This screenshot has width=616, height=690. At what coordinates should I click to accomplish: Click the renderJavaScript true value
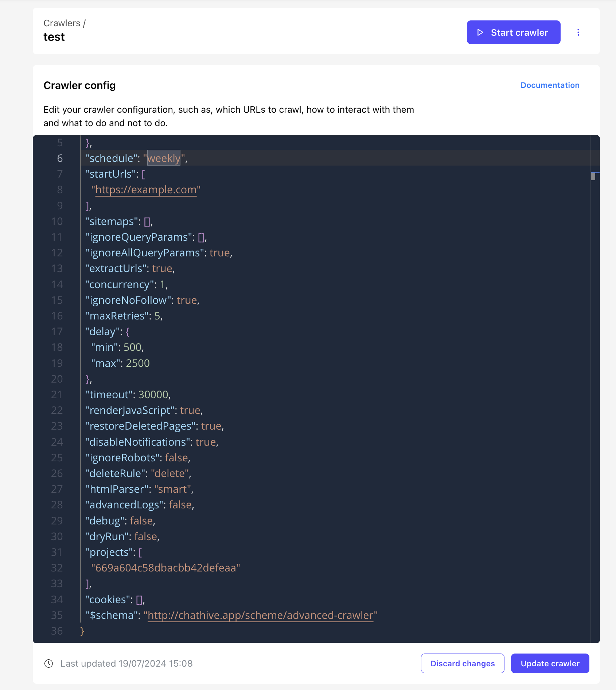point(190,410)
